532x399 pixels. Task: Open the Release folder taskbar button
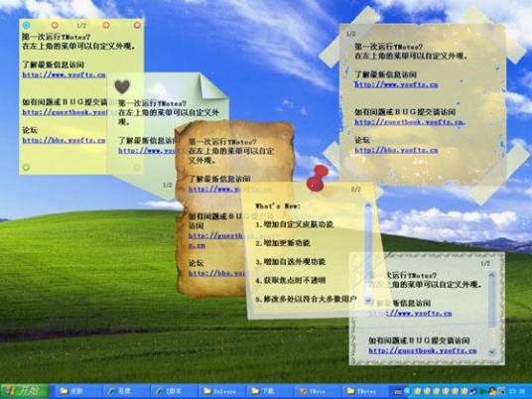pos(221,391)
